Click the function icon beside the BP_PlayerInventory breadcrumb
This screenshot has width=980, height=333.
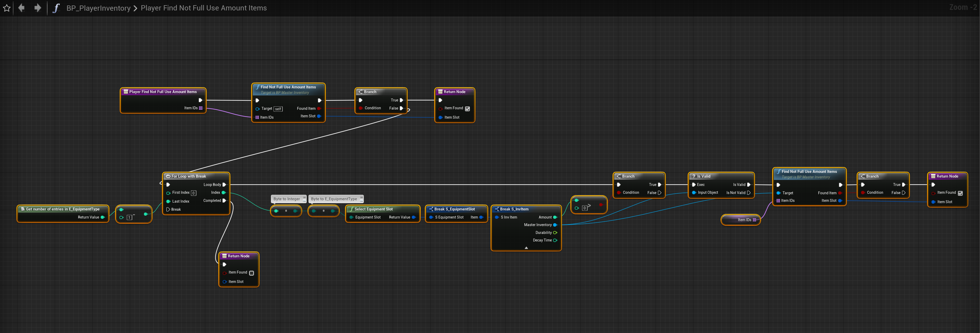(x=56, y=8)
